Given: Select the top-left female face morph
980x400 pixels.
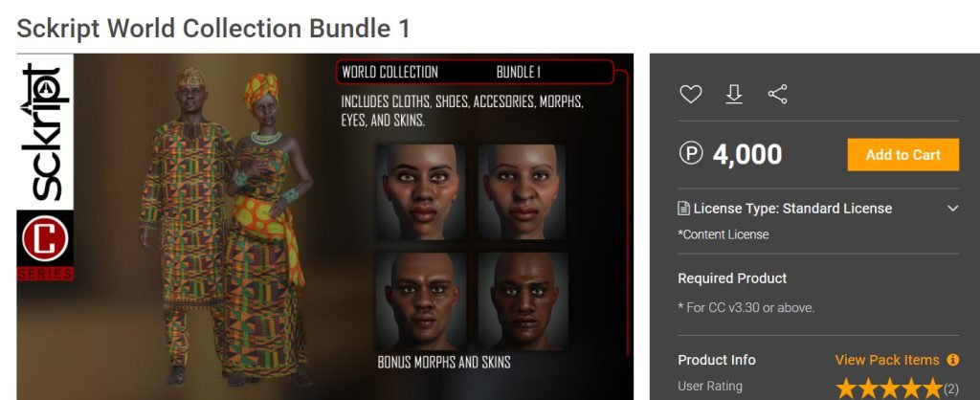Looking at the screenshot, I should point(420,192).
